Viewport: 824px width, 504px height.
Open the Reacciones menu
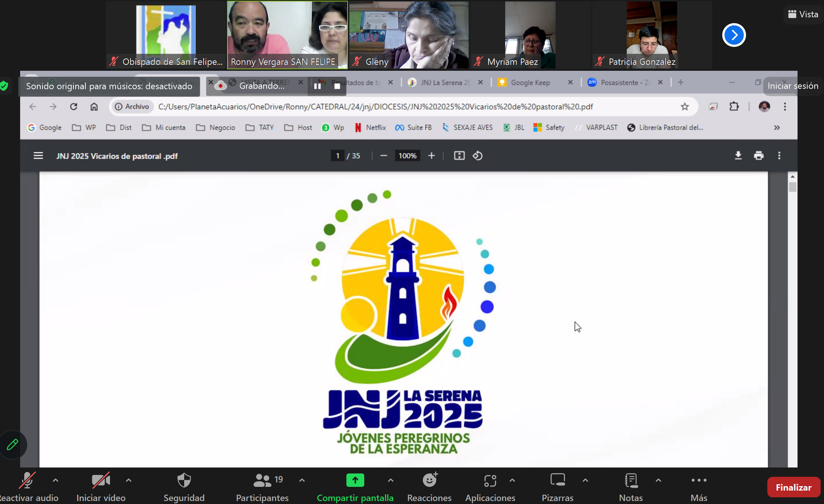point(430,487)
